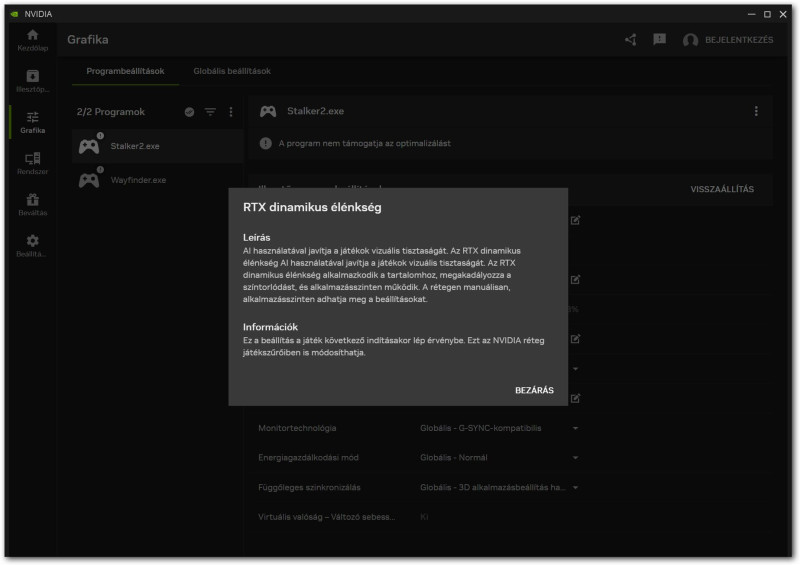The height and width of the screenshot is (565, 800).
Task: Expand the dropdown arrow above Monitortechnológia row
Action: [576, 369]
